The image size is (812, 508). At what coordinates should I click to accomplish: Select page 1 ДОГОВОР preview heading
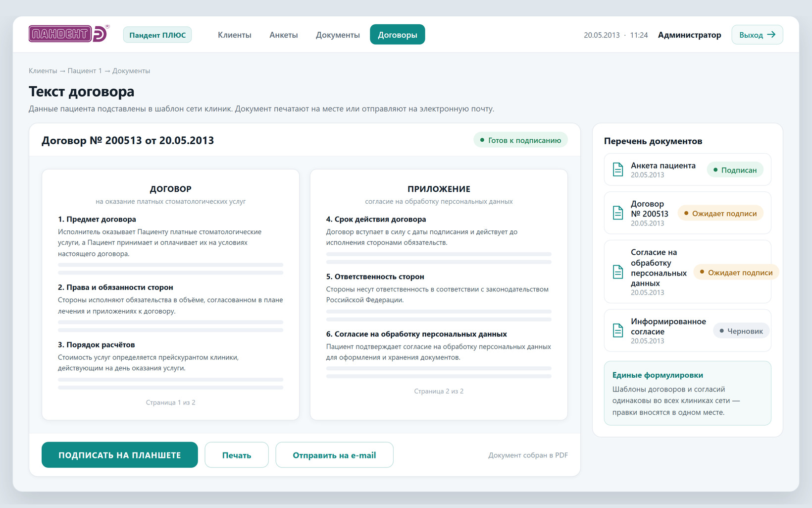pyautogui.click(x=171, y=189)
